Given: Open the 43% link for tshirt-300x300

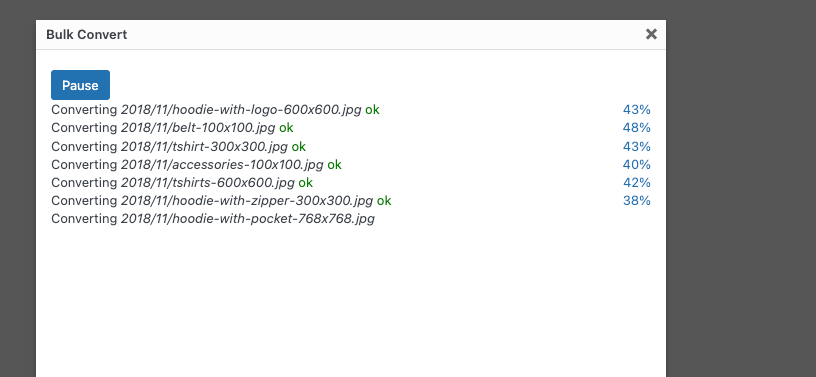Looking at the screenshot, I should pyautogui.click(x=636, y=146).
